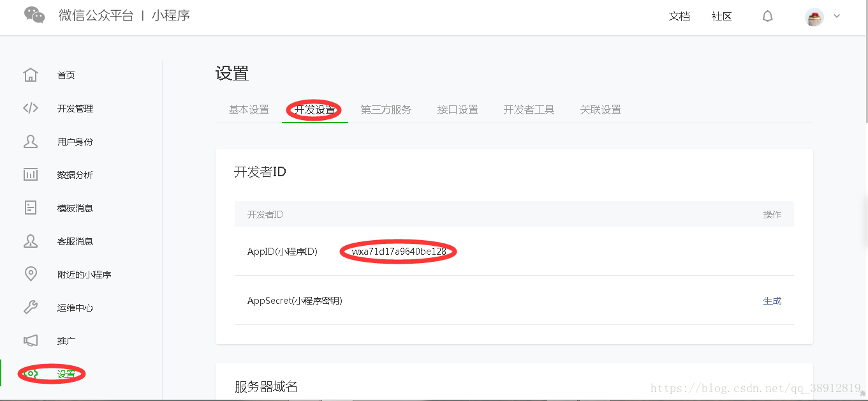
Task: Click the WeChat logo icon
Action: click(x=34, y=15)
